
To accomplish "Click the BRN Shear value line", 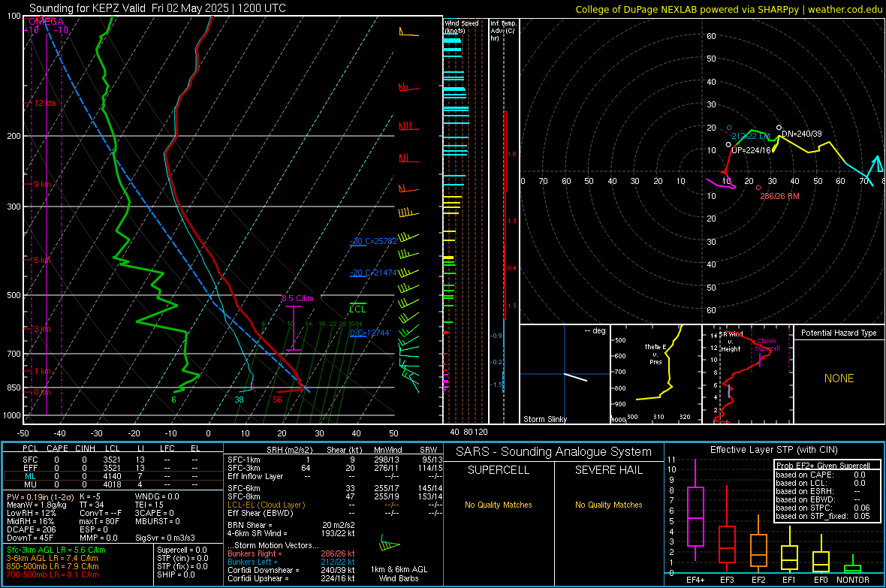I will (291, 525).
